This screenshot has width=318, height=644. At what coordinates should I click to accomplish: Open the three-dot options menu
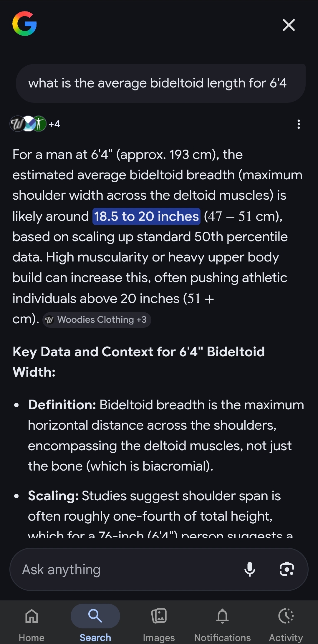click(299, 124)
